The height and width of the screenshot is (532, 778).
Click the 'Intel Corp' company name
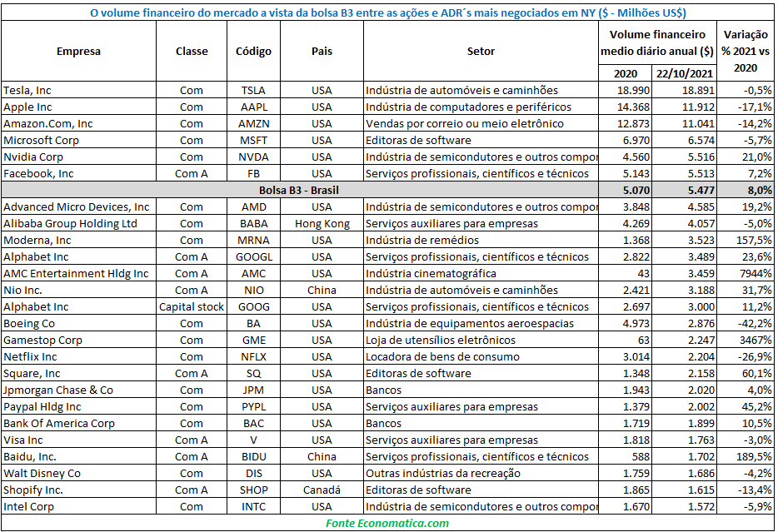[x=29, y=507]
